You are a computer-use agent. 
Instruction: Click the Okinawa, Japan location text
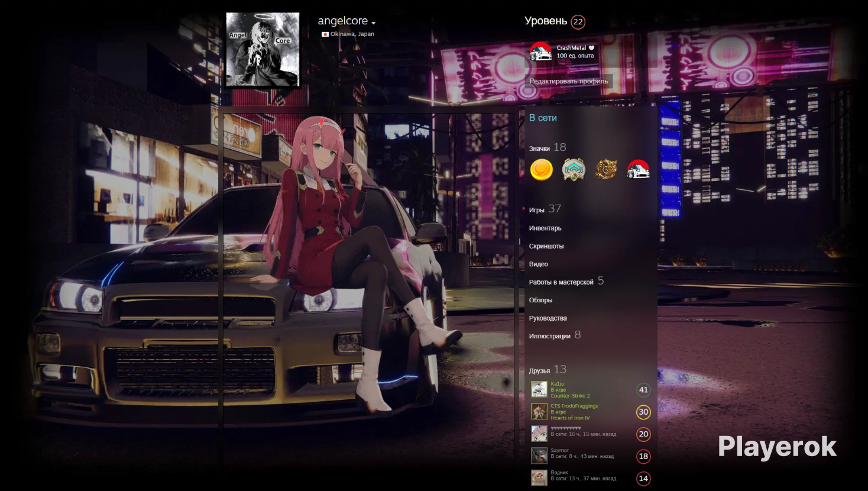pos(352,34)
